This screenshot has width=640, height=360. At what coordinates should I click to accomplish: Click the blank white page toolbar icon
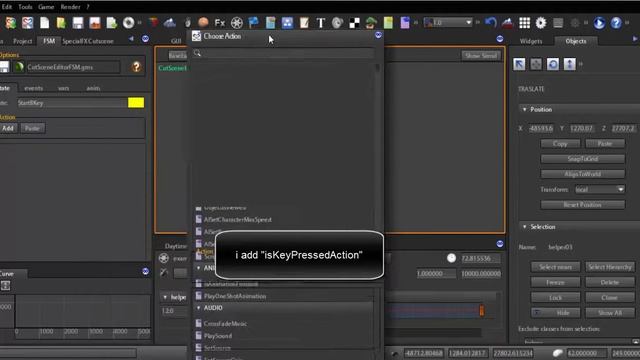pos(44,22)
